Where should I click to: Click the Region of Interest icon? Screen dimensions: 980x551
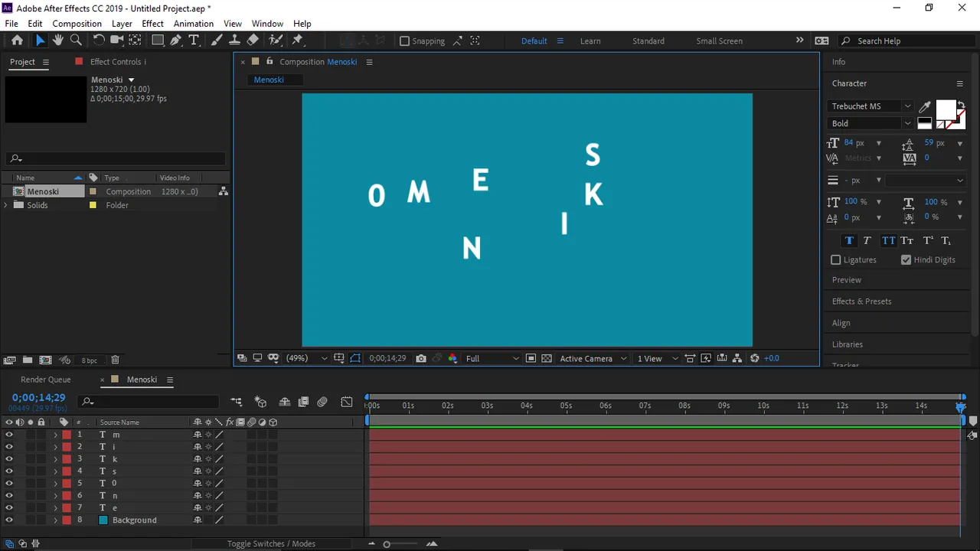[531, 358]
